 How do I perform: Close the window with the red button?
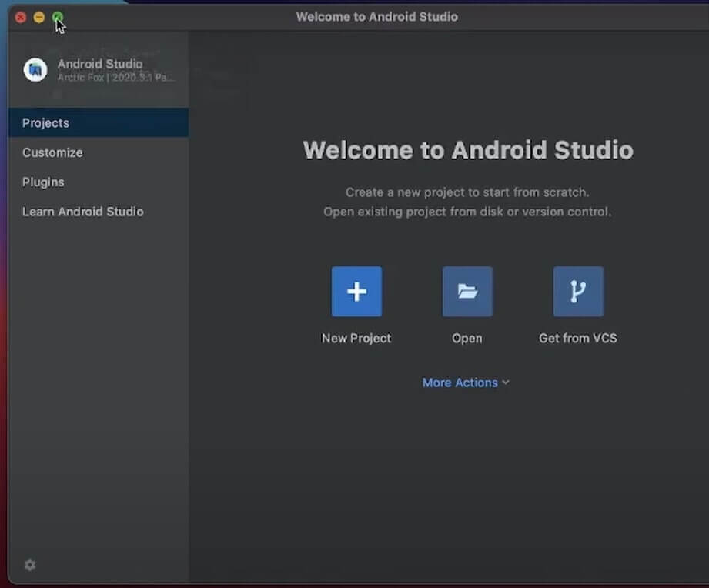(20, 18)
